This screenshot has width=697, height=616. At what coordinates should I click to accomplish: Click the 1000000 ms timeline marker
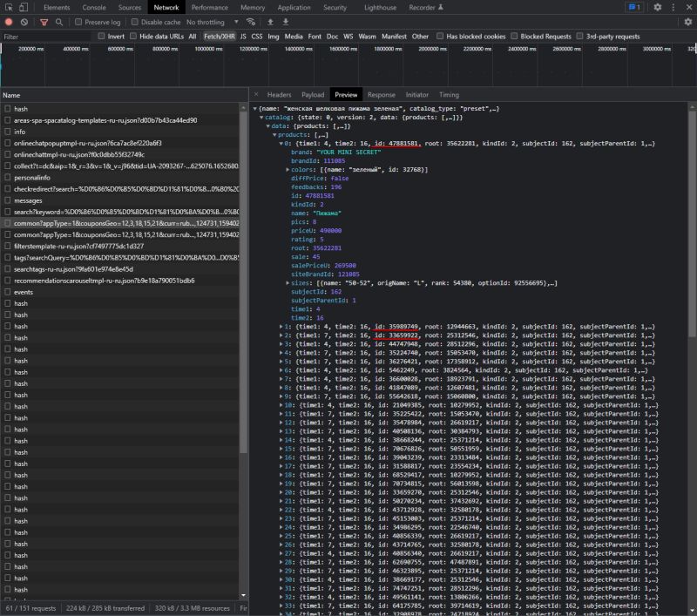[208, 49]
